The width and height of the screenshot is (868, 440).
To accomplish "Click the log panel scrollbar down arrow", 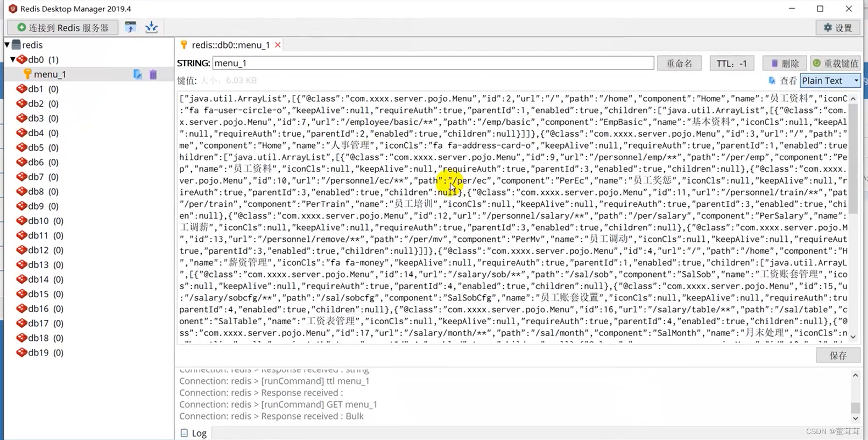I will tap(855, 418).
